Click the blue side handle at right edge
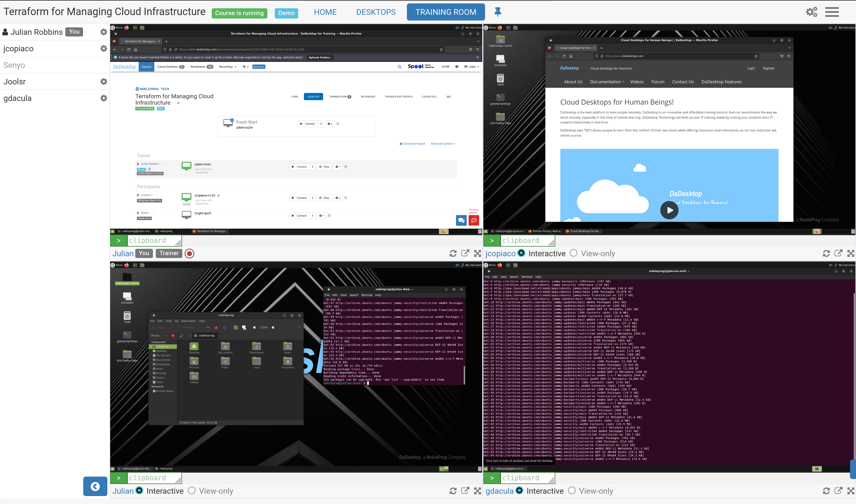856x504 pixels. pos(853,469)
